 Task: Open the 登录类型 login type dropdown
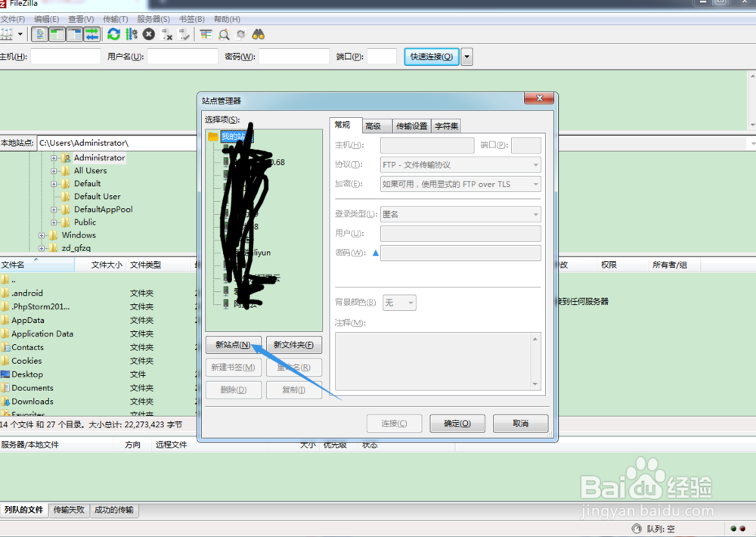point(460,214)
